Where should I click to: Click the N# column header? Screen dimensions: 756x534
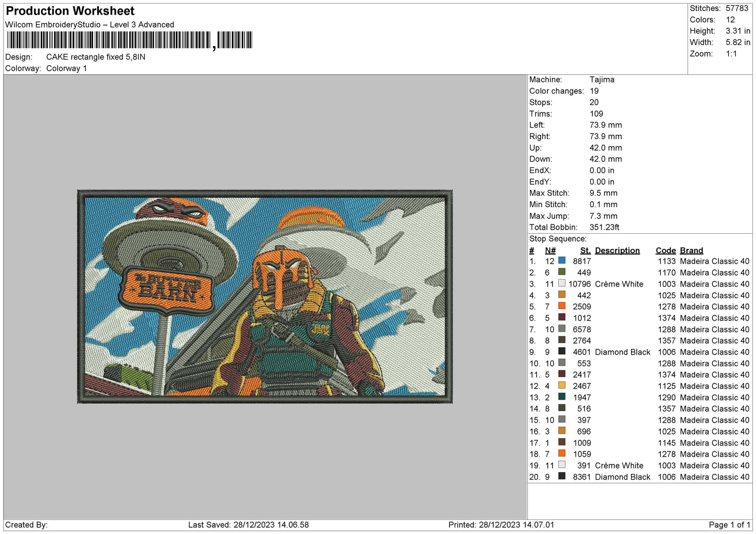point(550,251)
